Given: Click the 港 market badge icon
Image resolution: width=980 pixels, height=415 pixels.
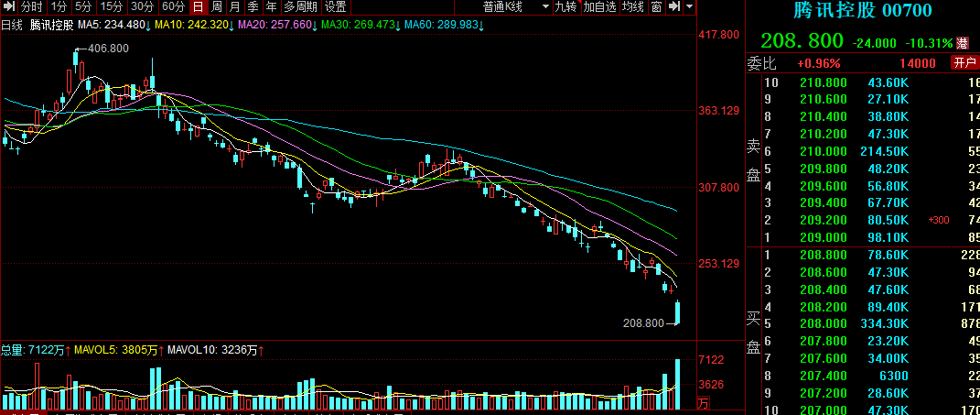Looking at the screenshot, I should click(964, 42).
